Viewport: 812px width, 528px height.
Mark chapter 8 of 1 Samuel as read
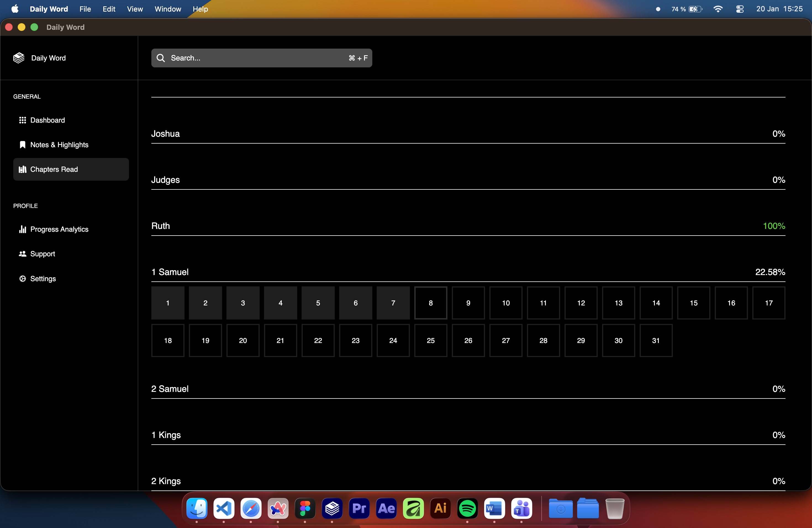pos(431,303)
